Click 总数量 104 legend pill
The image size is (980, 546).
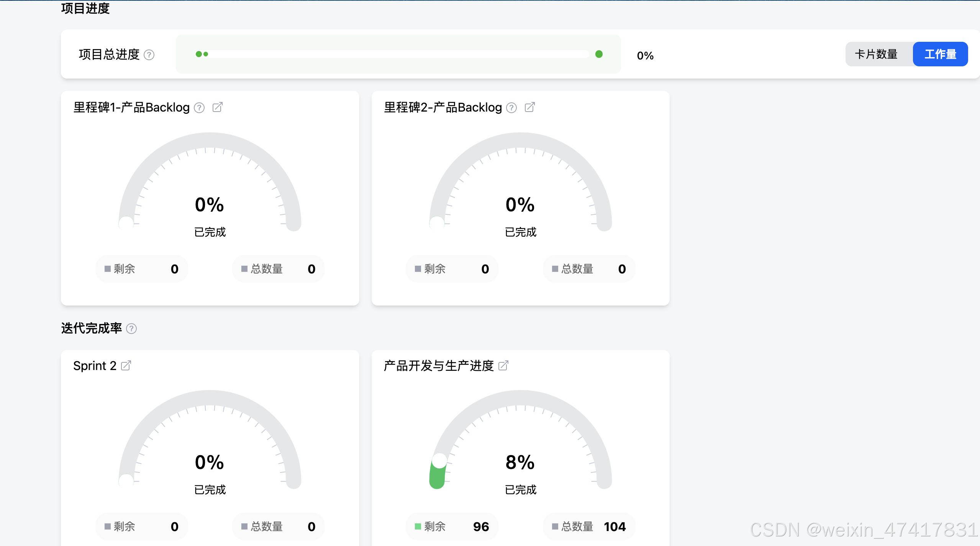(589, 526)
